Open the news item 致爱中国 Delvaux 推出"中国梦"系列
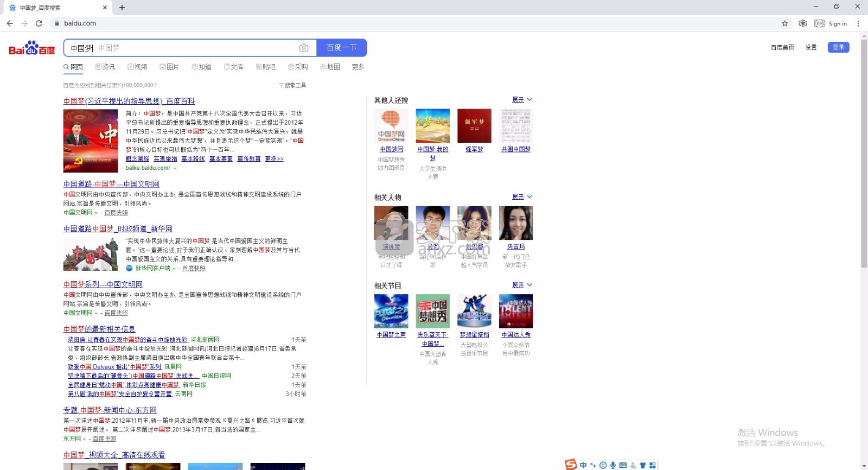Viewport: 868px width, 470px height. (x=114, y=367)
